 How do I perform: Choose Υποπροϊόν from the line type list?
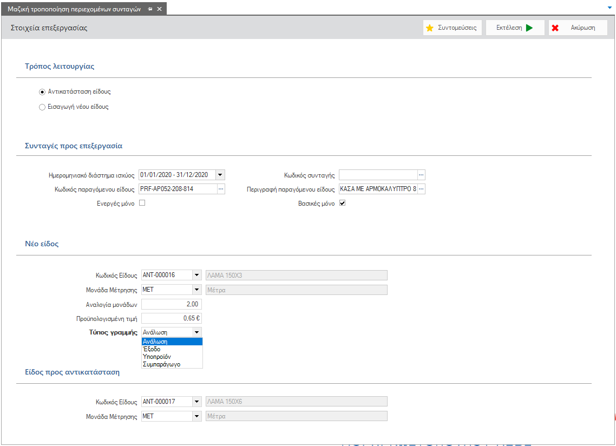coord(172,357)
